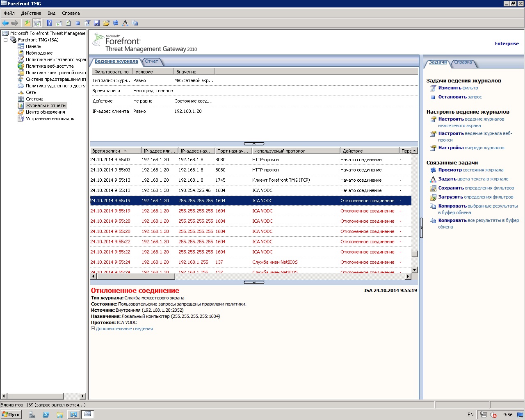The height and width of the screenshot is (420, 525).
Task: Select Система node in tree
Action: (34, 99)
